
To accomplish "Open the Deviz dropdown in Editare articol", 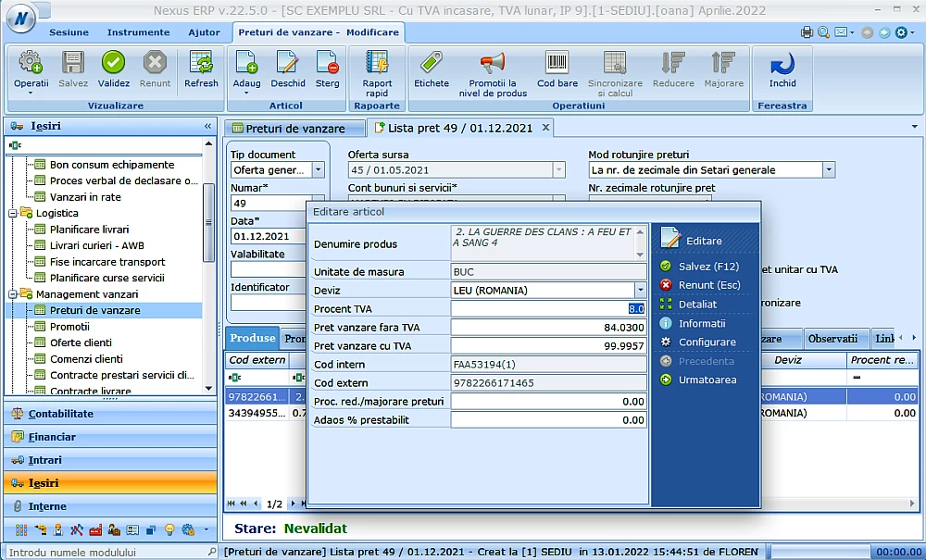I will pyautogui.click(x=639, y=291).
